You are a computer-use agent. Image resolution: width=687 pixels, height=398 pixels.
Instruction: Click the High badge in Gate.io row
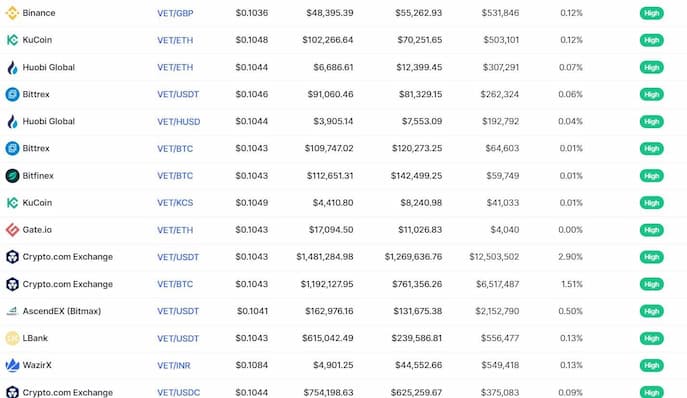click(652, 230)
